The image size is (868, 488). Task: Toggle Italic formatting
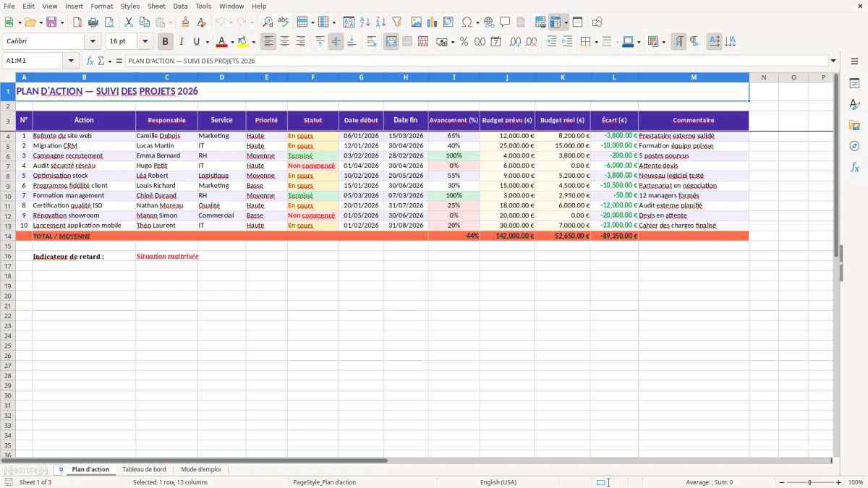pos(182,42)
